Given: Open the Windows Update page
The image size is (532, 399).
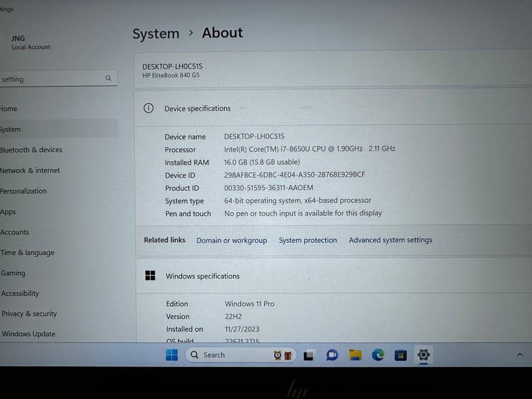Looking at the screenshot, I should 28,334.
